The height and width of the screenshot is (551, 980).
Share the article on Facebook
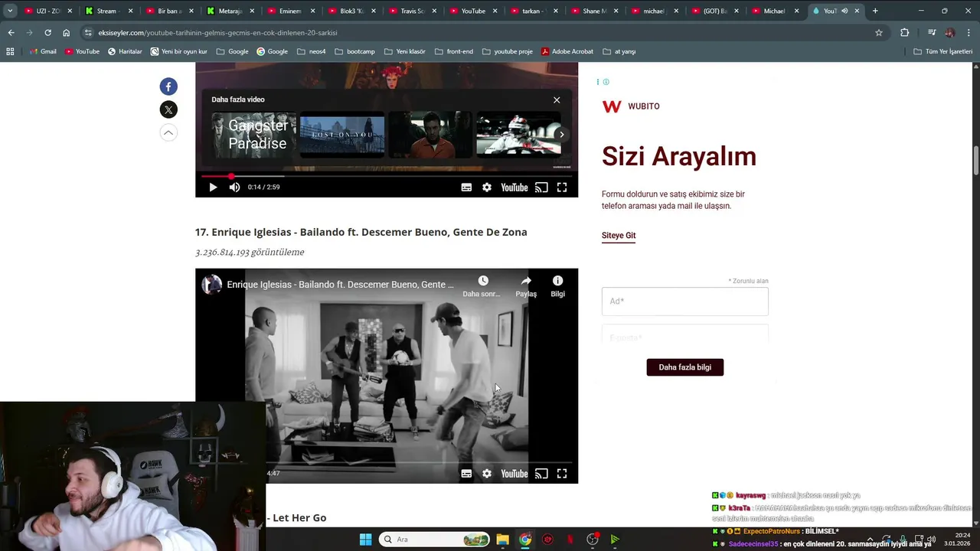tap(168, 86)
